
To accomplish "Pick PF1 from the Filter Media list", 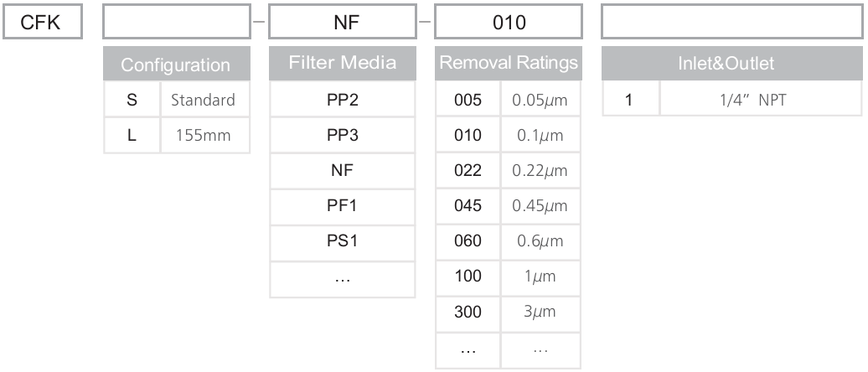I will point(342,205).
